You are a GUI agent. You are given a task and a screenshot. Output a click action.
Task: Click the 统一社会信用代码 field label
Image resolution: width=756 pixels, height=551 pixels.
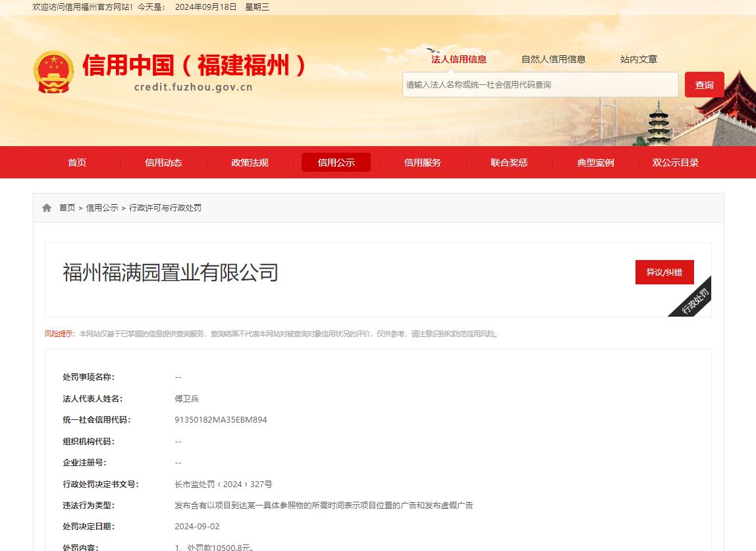click(97, 420)
